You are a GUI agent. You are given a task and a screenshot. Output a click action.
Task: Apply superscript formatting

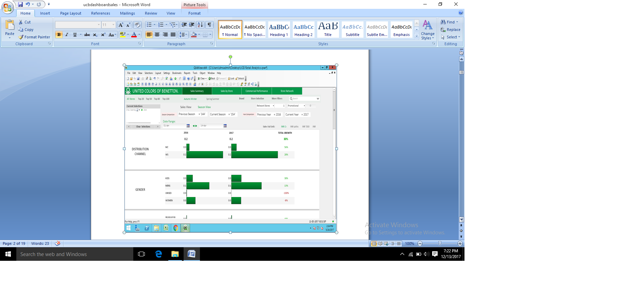click(x=103, y=35)
